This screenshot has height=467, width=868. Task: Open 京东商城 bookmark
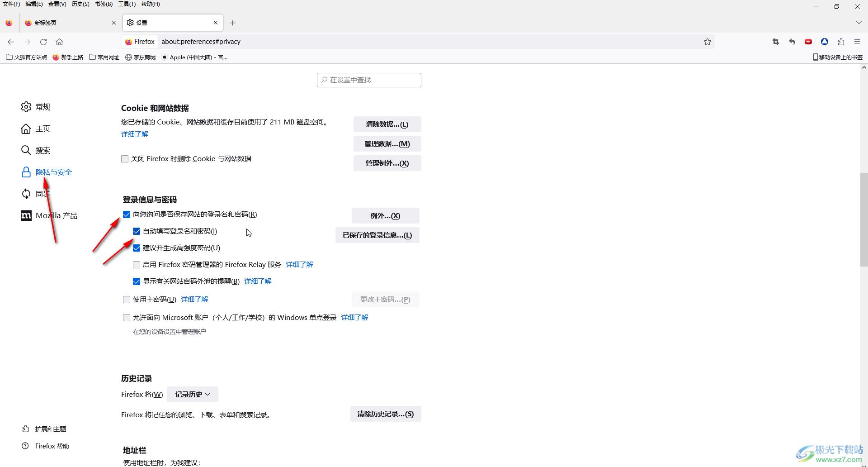click(141, 57)
